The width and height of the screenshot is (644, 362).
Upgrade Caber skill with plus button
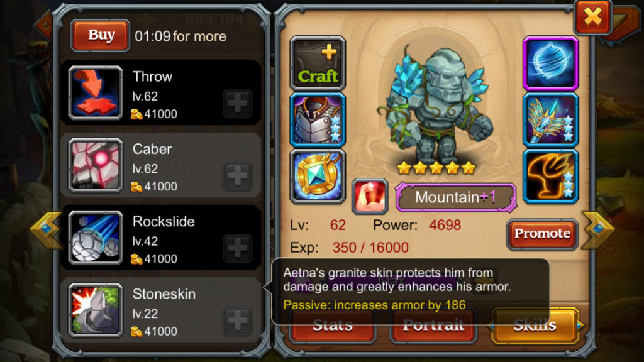tap(237, 176)
